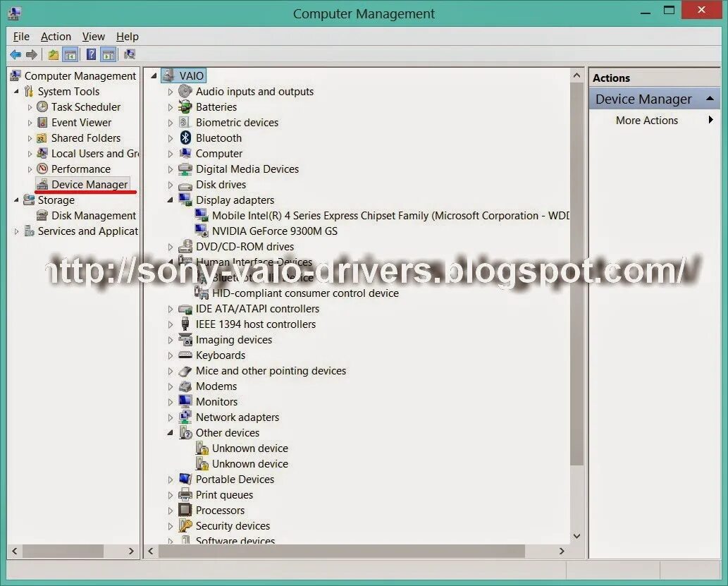728x586 pixels.
Task: Expand the IDE ATA/ATAPI controllers node
Action: pyautogui.click(x=171, y=309)
